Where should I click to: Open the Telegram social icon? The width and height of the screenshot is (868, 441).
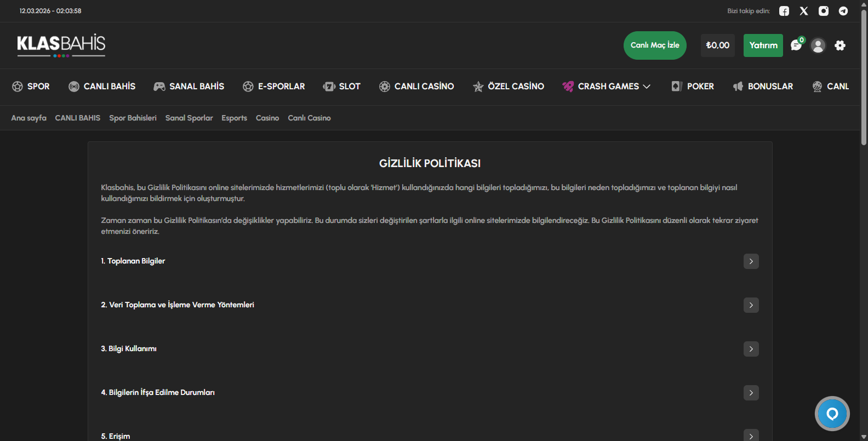[843, 11]
